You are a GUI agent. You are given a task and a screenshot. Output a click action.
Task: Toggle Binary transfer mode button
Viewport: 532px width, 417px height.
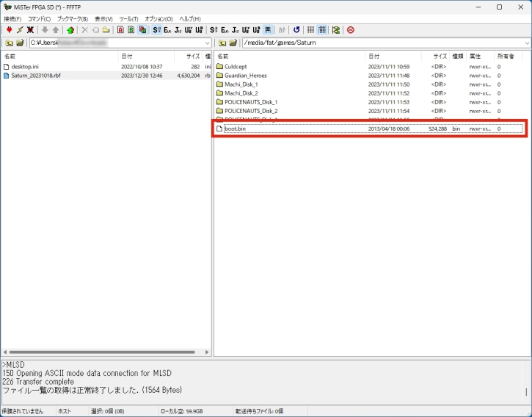coord(131,30)
